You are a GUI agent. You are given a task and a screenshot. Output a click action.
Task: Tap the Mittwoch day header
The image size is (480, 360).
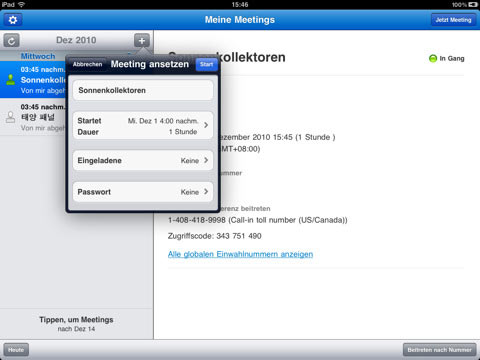[38, 56]
